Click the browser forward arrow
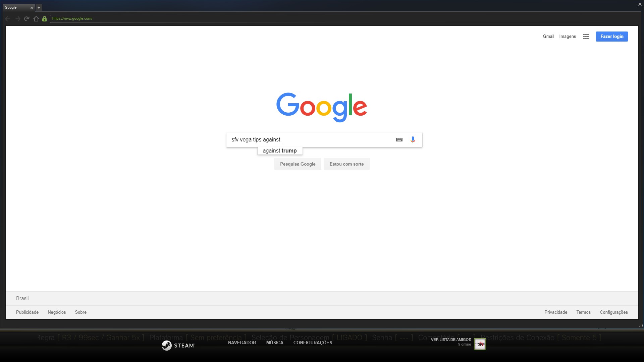644x362 pixels. coord(17,19)
